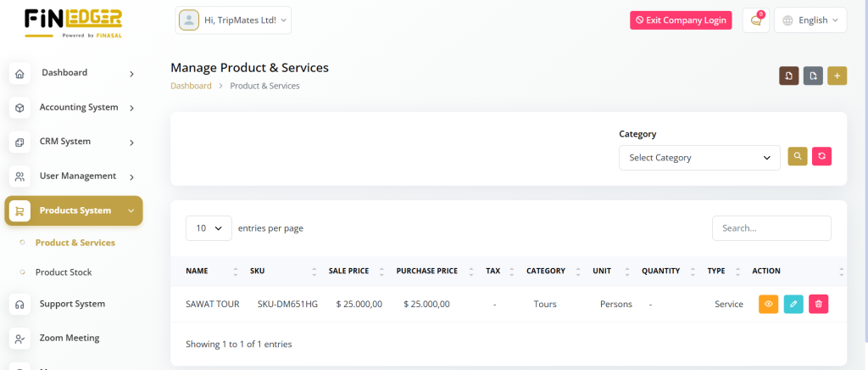Image resolution: width=868 pixels, height=370 pixels.
Task: Delete SAWAT TOUR using the trash icon
Action: [x=818, y=304]
